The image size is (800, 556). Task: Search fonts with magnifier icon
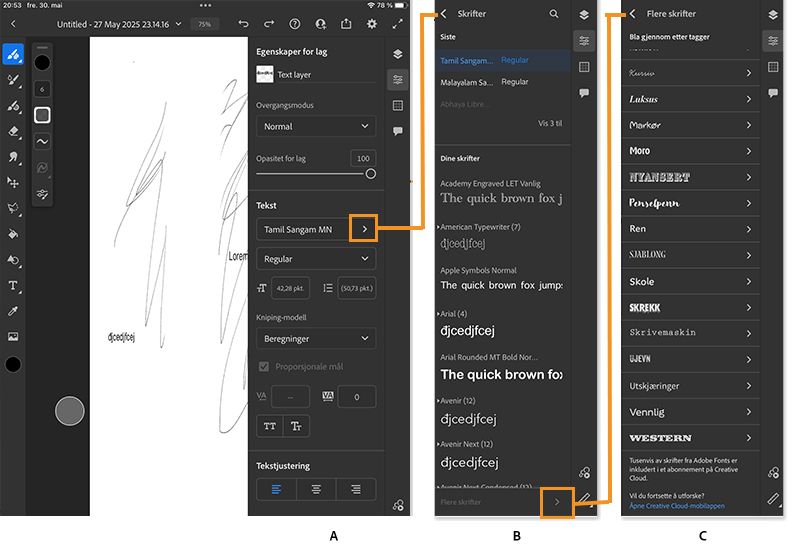coord(554,14)
